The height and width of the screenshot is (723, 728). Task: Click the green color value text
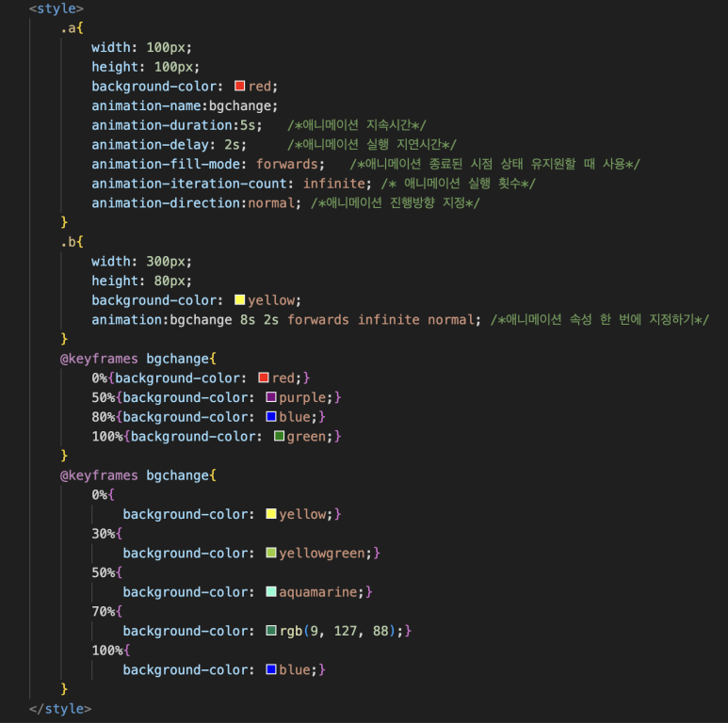point(306,437)
